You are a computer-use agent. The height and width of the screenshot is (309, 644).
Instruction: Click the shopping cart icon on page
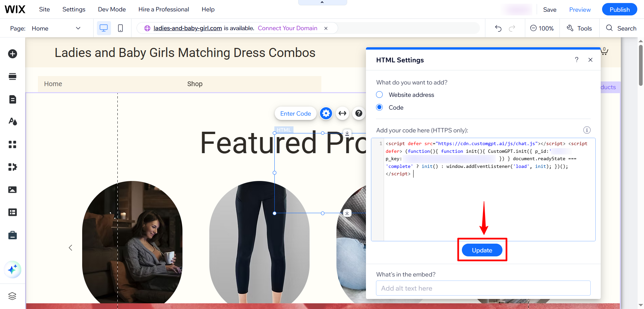pyautogui.click(x=604, y=51)
